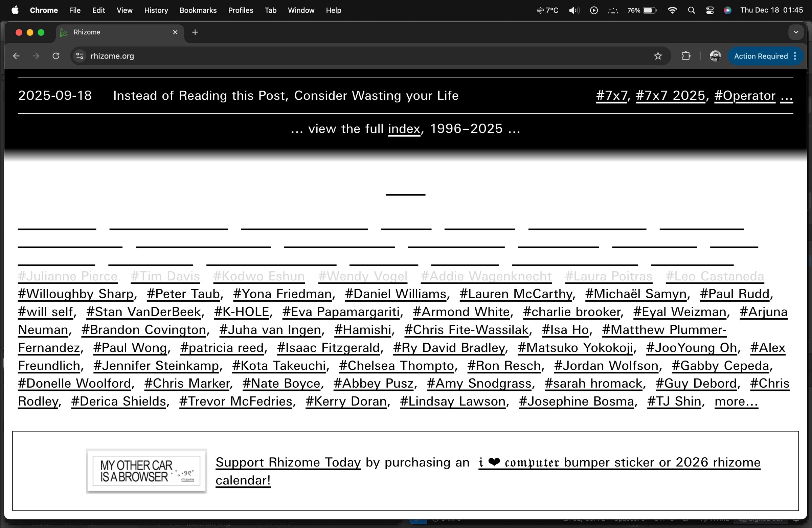The height and width of the screenshot is (528, 812).
Task: Open Spotlight search in menu bar
Action: tap(691, 10)
